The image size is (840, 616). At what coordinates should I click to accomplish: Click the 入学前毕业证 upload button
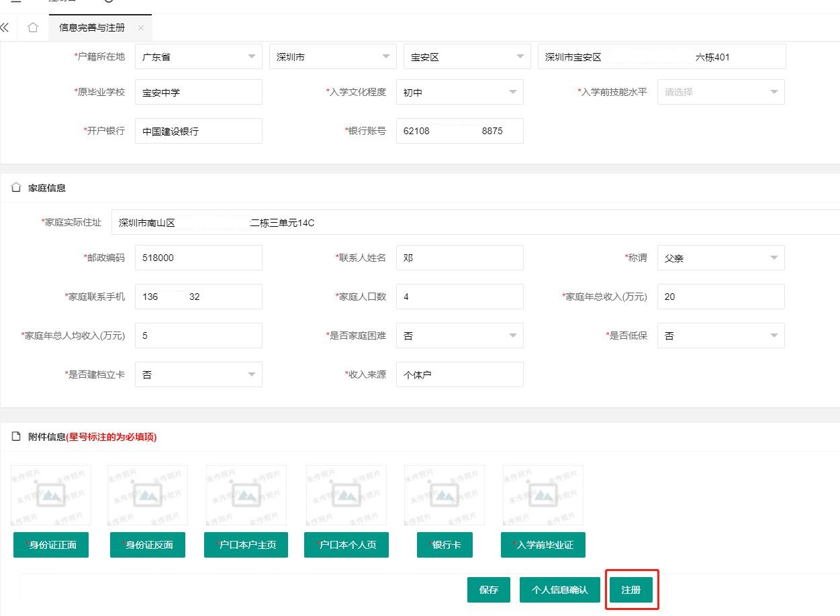click(543, 545)
